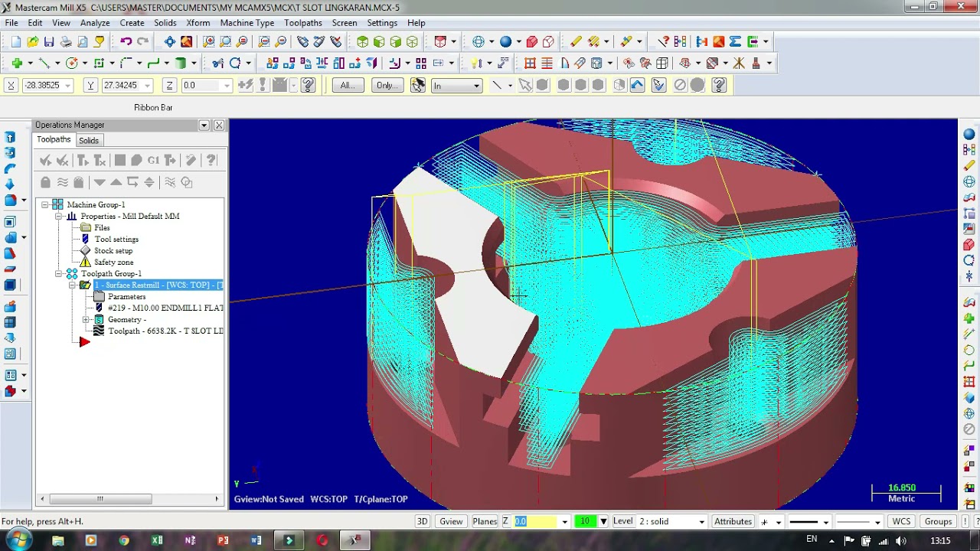The image size is (980, 551).
Task: Toggle the Standard Selection arrow button
Action: (525, 85)
